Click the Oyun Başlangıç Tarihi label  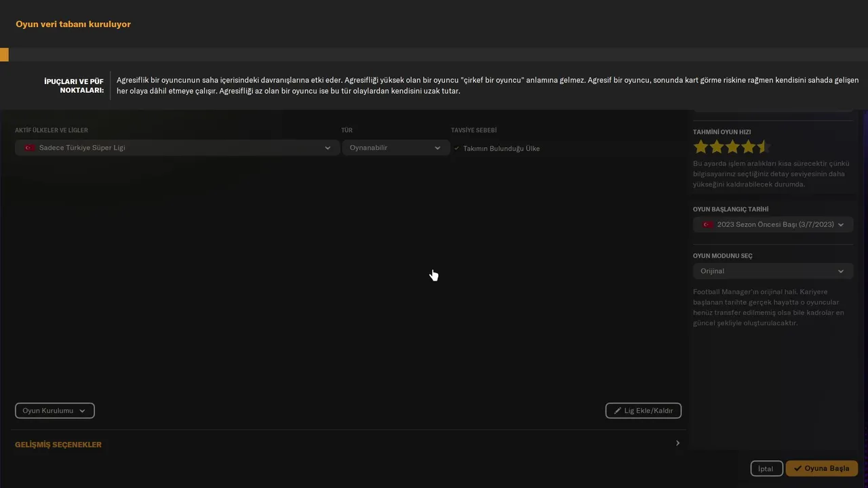(730, 209)
